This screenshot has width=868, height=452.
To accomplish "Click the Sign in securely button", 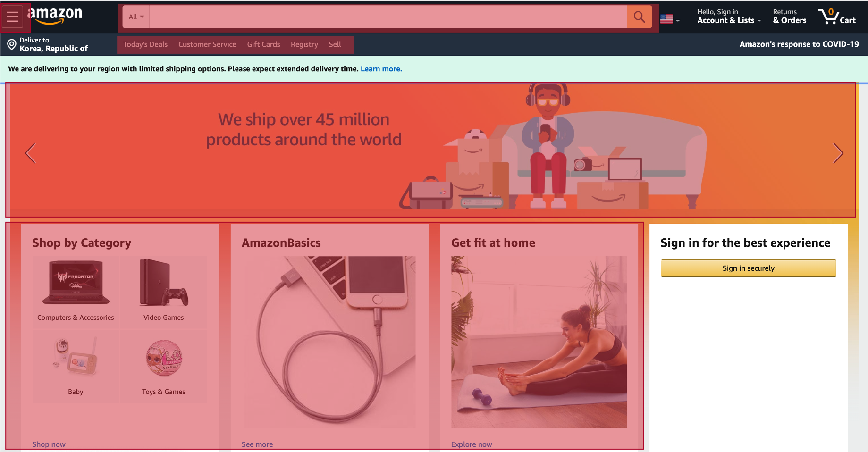I will 748,268.
